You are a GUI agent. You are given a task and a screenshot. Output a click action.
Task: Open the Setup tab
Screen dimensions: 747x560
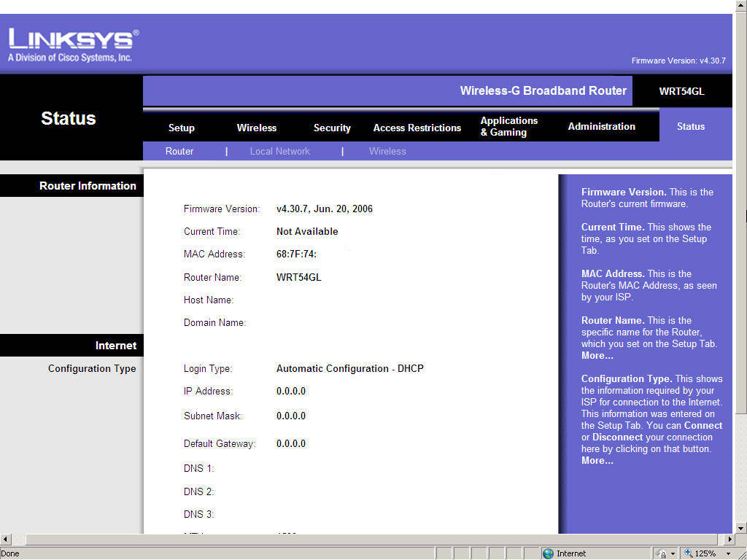[x=181, y=128]
